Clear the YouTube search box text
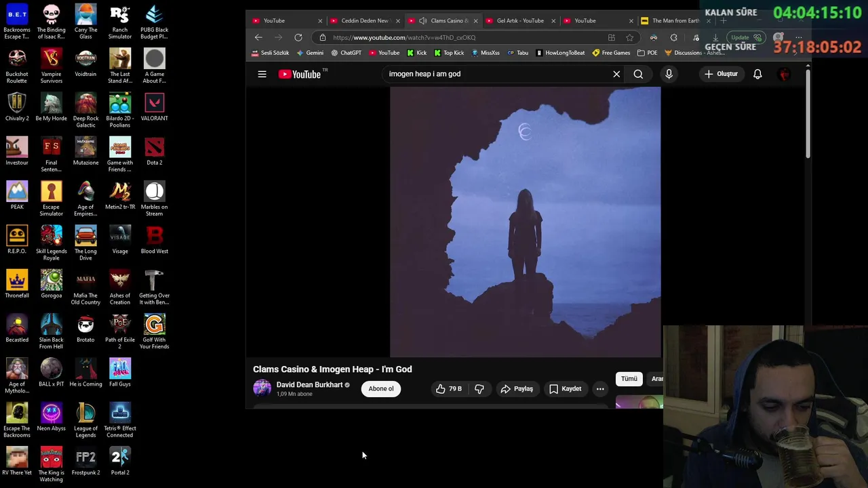This screenshot has height=488, width=868. [x=616, y=74]
